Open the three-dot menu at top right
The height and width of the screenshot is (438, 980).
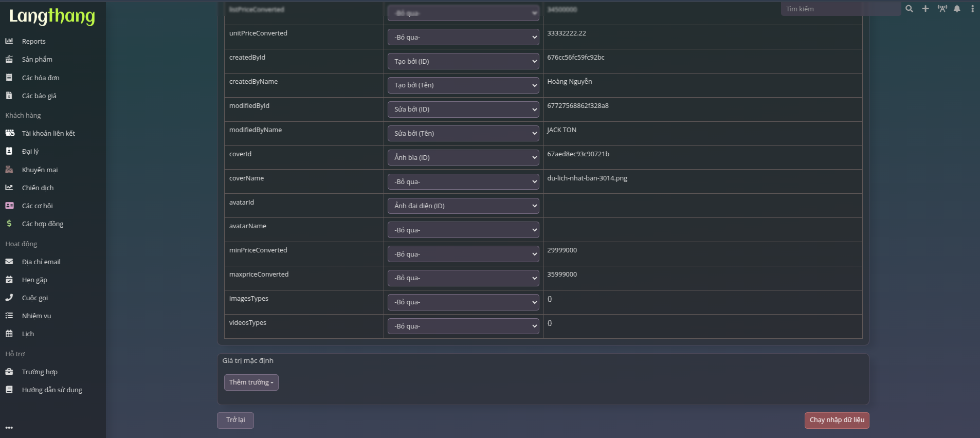[x=972, y=9]
